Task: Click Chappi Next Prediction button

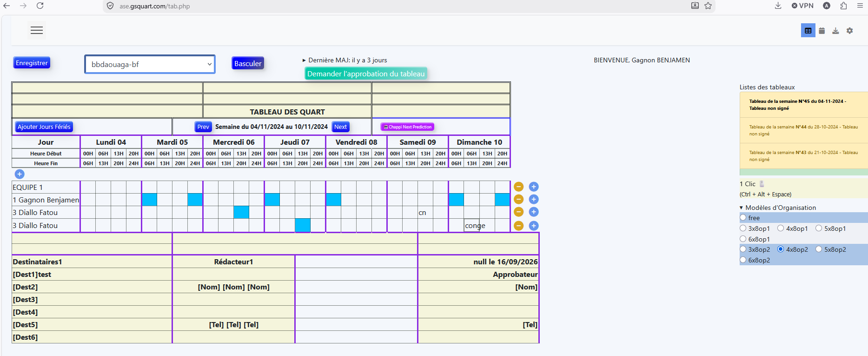Action: pos(407,127)
